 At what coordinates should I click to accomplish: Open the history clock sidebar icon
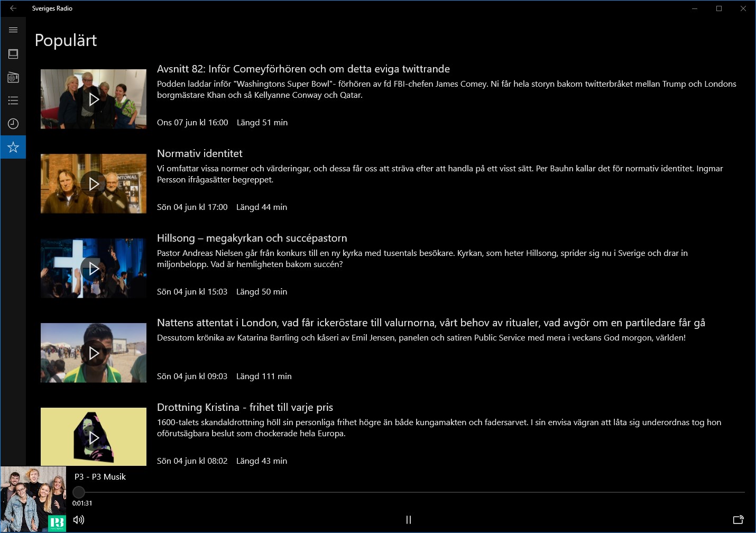(x=13, y=124)
